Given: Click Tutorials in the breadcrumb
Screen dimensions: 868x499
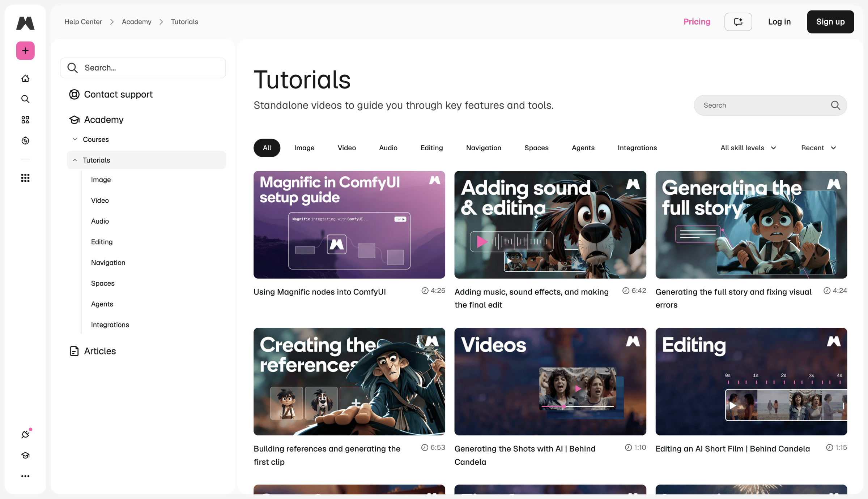Looking at the screenshot, I should click(184, 22).
